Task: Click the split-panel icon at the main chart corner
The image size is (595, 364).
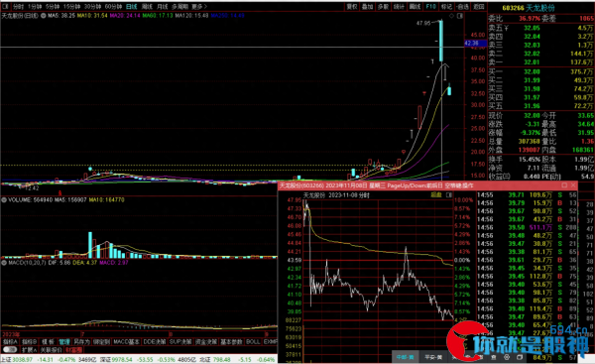Action: click(x=460, y=16)
